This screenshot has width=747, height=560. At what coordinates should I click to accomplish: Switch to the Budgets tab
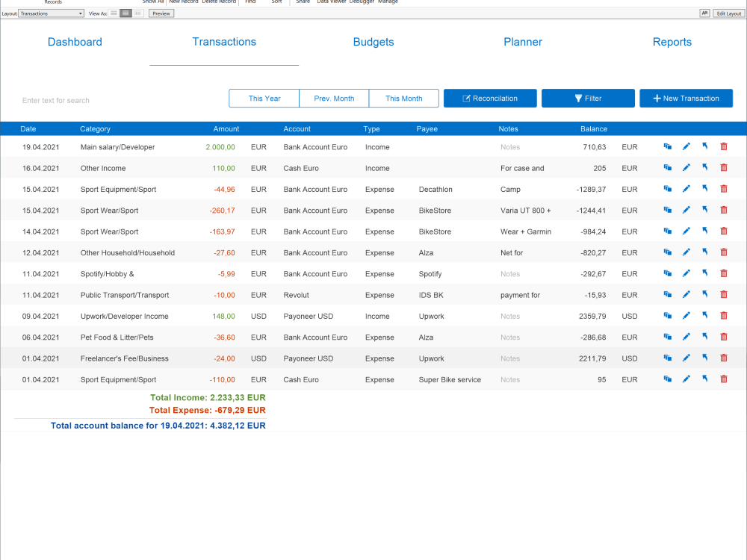point(373,42)
